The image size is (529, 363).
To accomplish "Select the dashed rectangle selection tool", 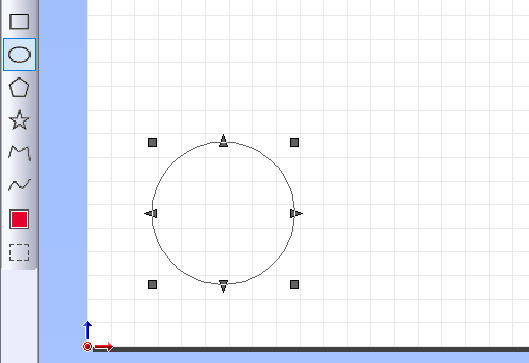I will [x=19, y=252].
